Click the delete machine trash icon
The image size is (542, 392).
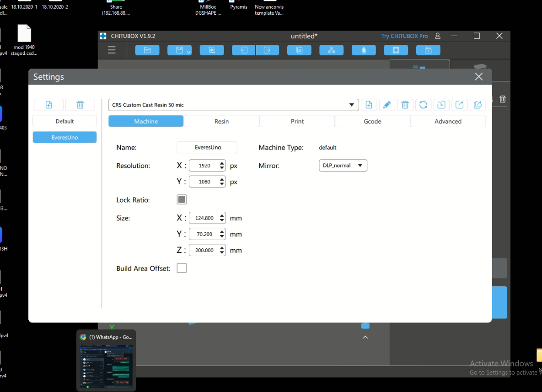pyautogui.click(x=80, y=105)
